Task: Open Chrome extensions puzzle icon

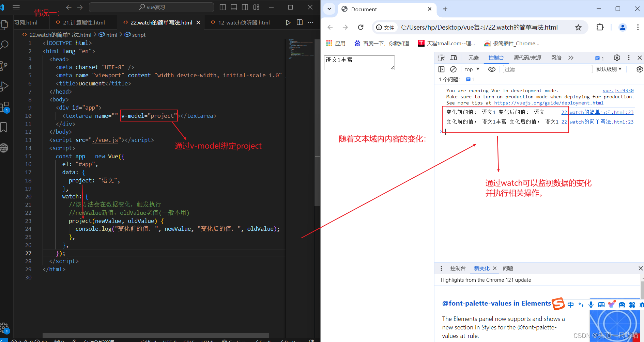Action: (600, 27)
